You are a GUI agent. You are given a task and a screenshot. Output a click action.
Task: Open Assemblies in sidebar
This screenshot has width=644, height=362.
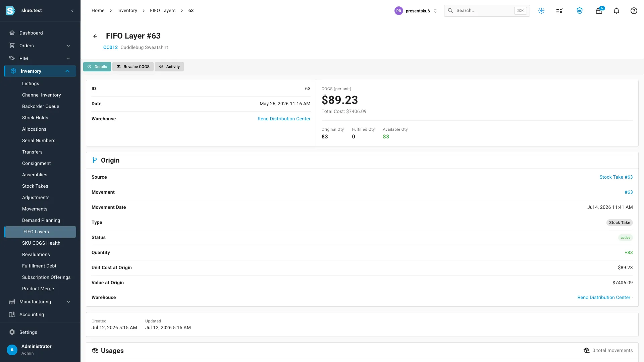coord(35,175)
